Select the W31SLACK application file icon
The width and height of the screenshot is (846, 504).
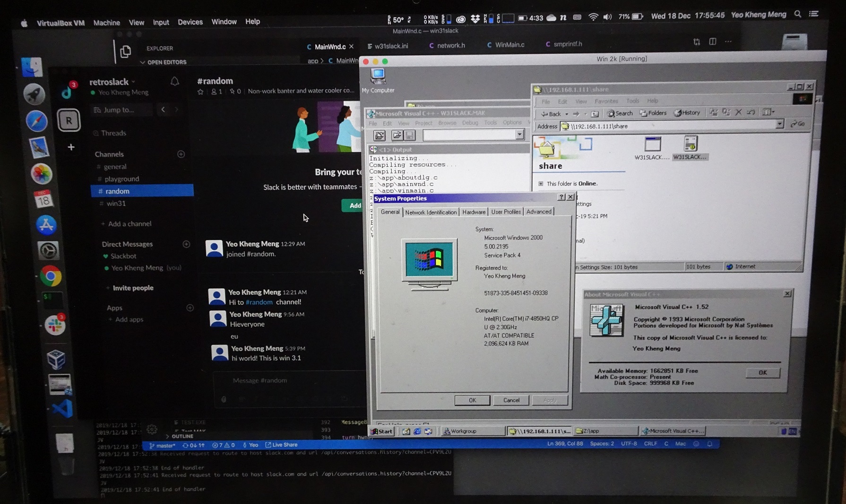tap(652, 148)
